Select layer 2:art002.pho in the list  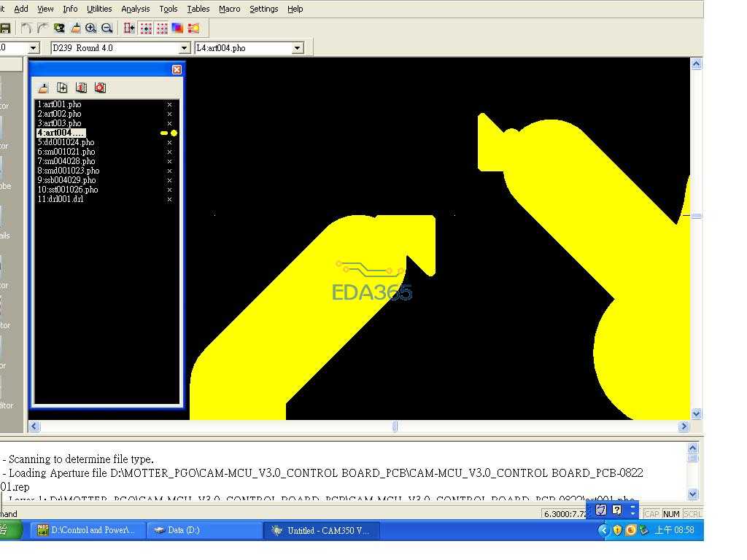tap(60, 114)
